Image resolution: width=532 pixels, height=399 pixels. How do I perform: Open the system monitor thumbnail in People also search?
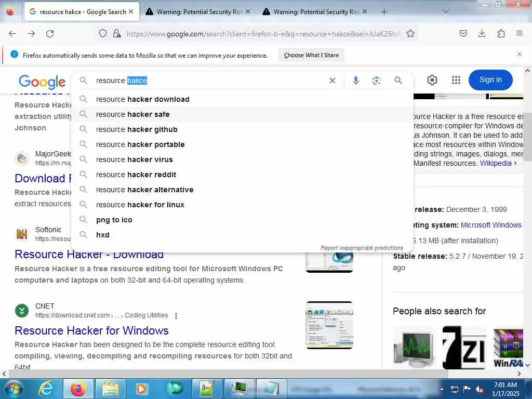tap(415, 348)
